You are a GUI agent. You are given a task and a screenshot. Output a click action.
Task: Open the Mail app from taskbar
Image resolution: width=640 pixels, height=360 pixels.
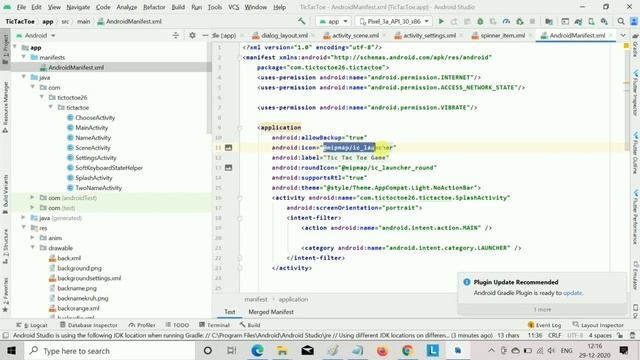click(x=307, y=351)
